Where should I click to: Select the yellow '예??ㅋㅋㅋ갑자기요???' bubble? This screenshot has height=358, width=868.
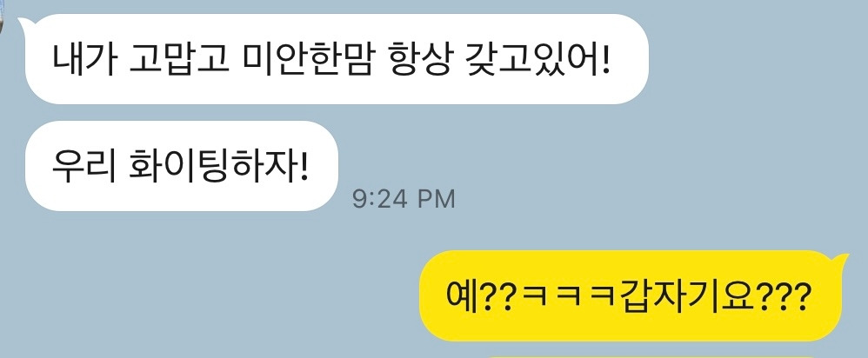(x=630, y=295)
